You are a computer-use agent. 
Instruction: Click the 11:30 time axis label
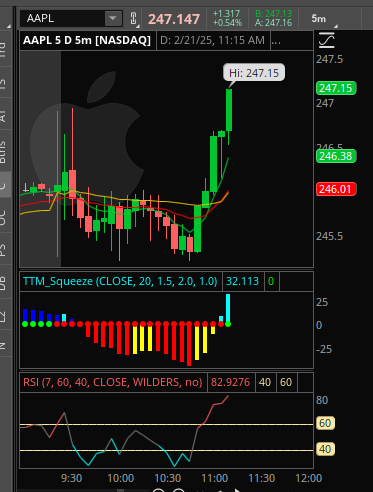[262, 478]
